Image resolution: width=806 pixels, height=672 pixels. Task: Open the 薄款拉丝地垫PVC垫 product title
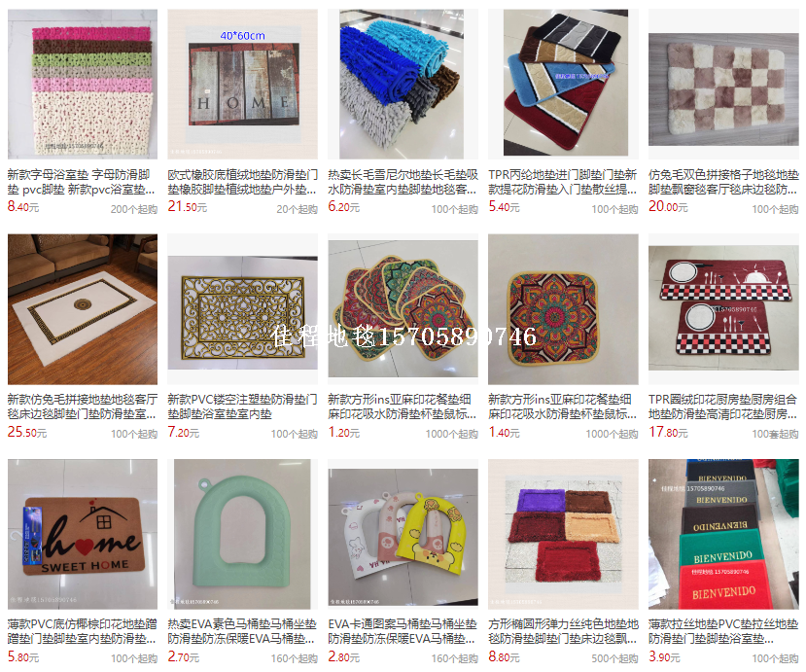click(723, 631)
